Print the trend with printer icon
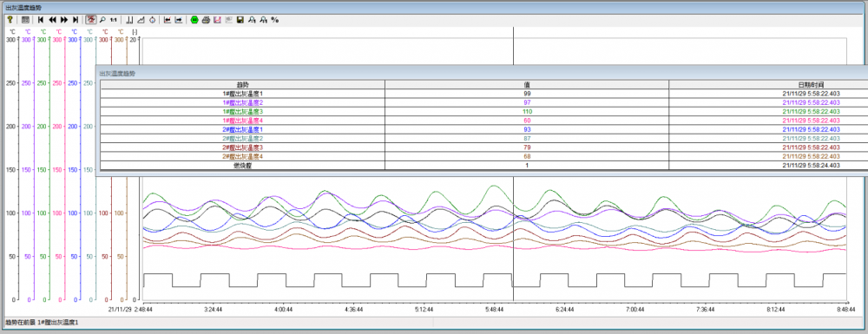The width and height of the screenshot is (868, 334). coord(206,20)
